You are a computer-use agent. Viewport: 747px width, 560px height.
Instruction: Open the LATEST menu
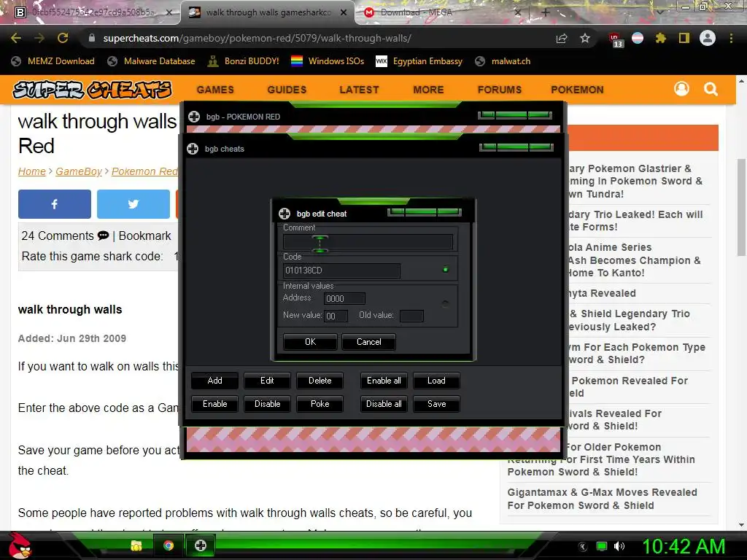click(359, 90)
